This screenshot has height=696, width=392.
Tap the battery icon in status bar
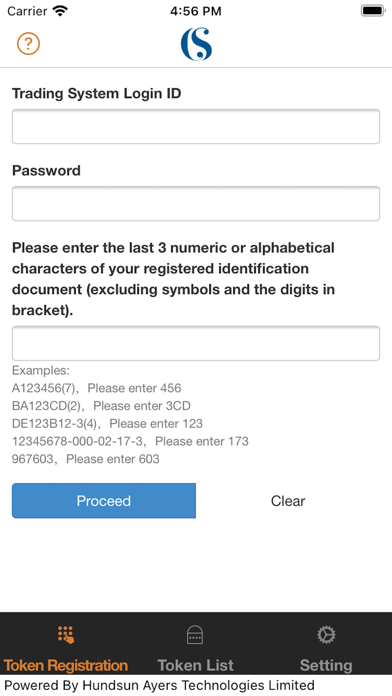coord(372,11)
